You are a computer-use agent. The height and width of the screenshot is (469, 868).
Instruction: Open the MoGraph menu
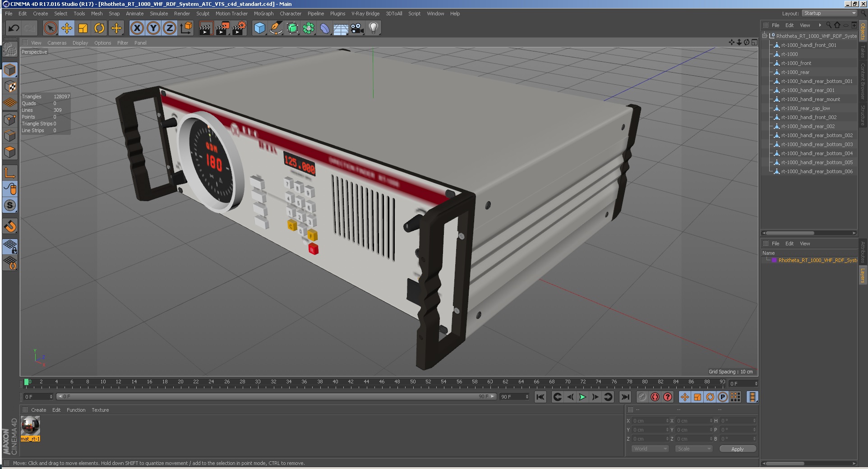click(x=263, y=14)
